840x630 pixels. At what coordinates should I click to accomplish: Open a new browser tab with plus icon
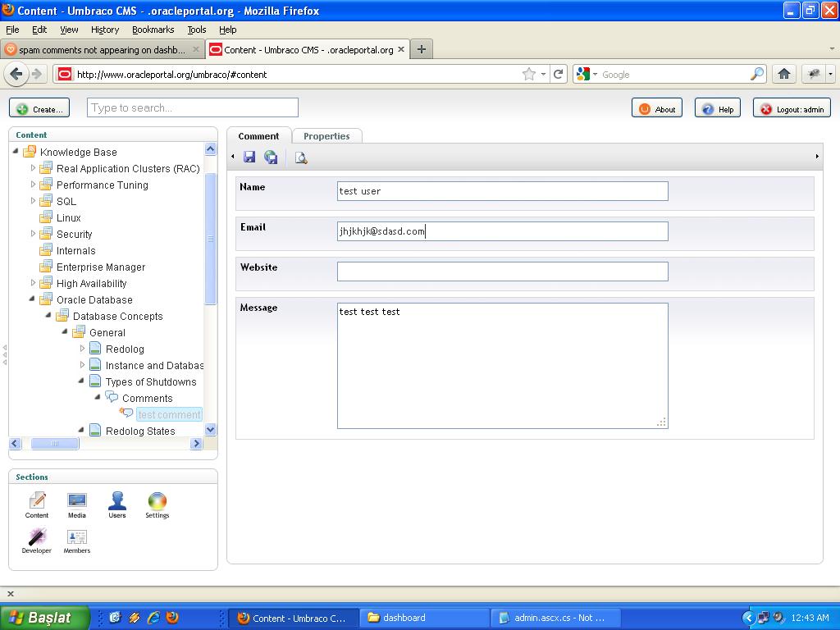tap(422, 49)
